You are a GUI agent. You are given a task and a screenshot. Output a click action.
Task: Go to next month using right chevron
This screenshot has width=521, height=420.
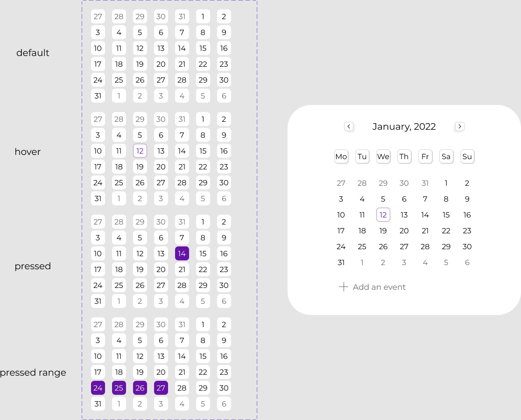click(x=460, y=126)
